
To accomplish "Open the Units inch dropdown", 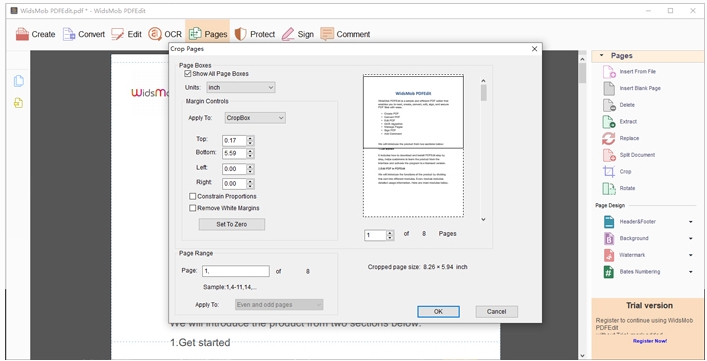I will pos(241,87).
